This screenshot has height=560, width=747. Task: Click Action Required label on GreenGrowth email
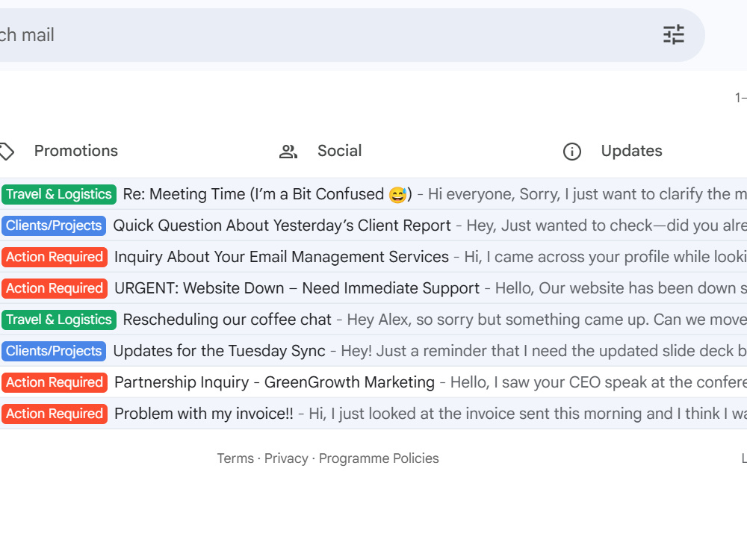(55, 383)
